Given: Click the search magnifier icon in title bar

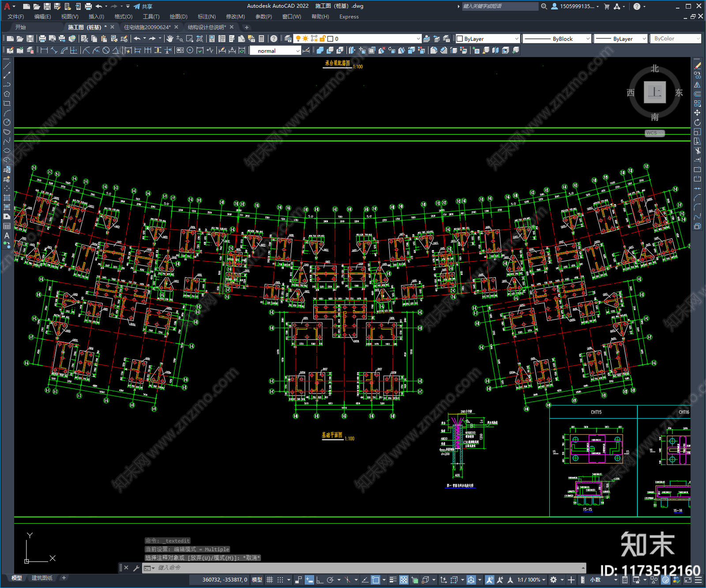Looking at the screenshot, I should (544, 6).
